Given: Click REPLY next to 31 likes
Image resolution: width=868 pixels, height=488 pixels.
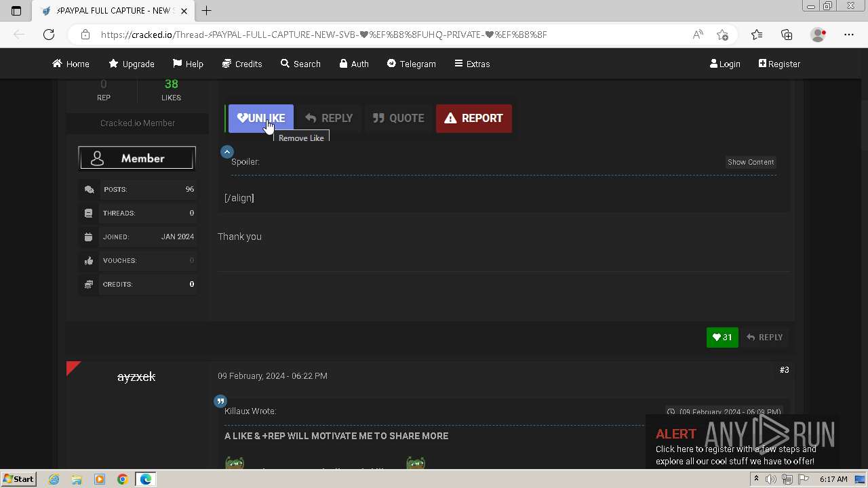Looking at the screenshot, I should coord(765,338).
